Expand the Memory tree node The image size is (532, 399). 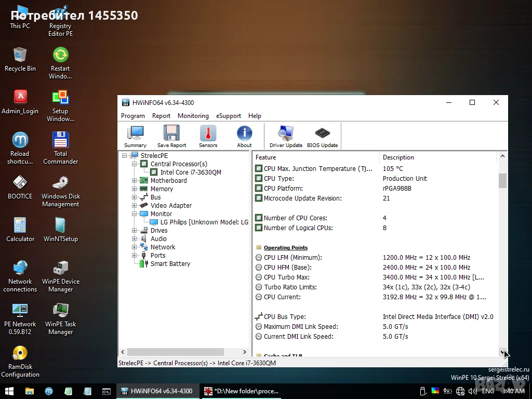(135, 189)
